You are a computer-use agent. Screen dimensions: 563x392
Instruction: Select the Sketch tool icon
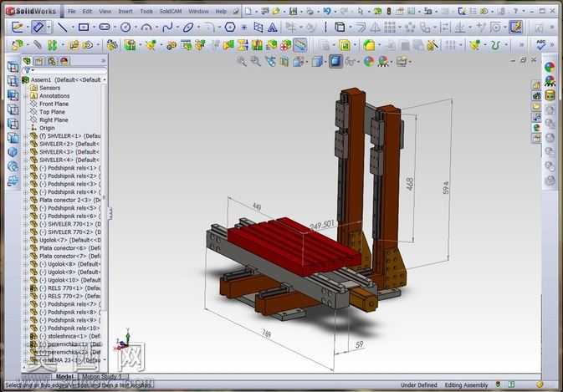17,27
